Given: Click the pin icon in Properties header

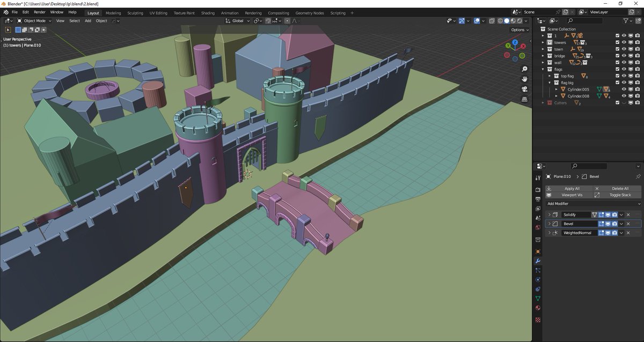Looking at the screenshot, I should 638,176.
